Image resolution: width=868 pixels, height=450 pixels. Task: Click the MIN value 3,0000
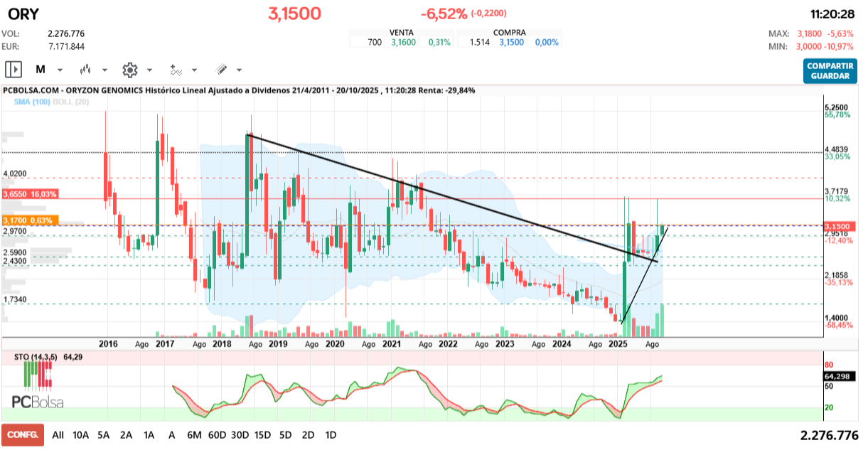809,46
